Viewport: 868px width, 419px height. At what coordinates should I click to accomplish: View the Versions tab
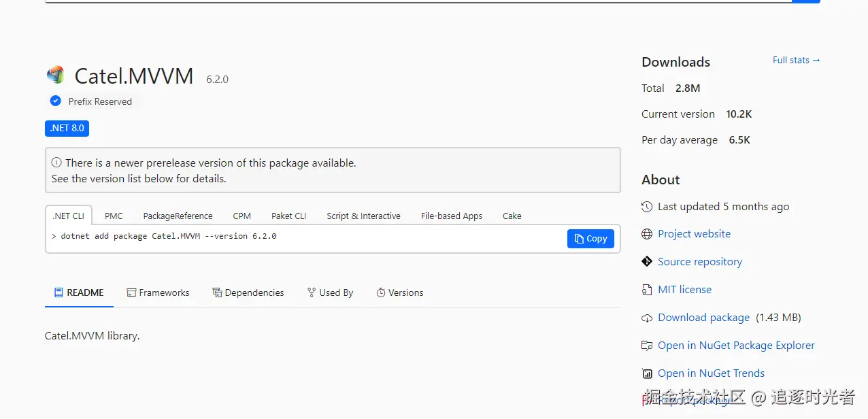tap(400, 292)
